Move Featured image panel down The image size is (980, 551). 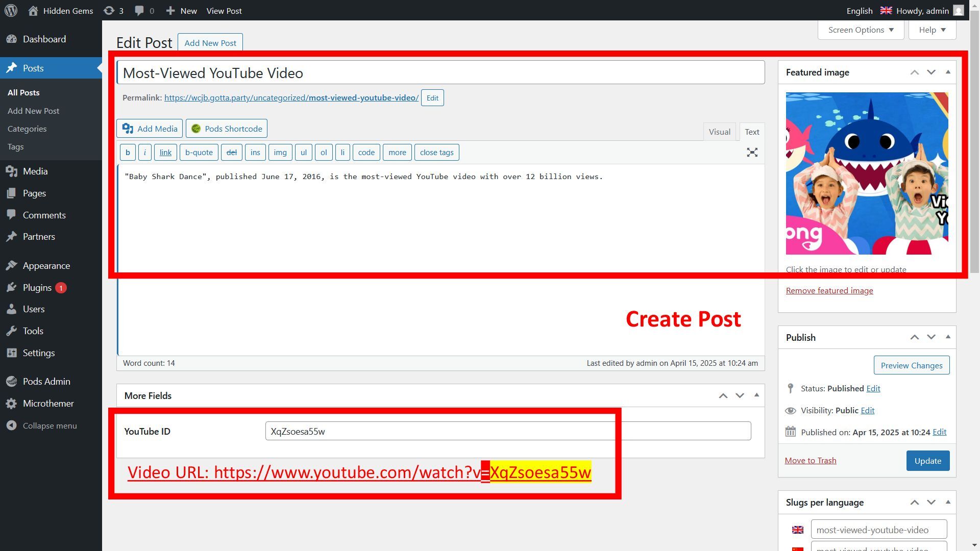tap(931, 72)
